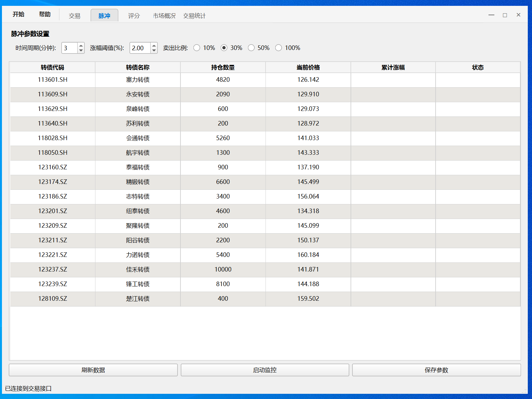Decrease the rise threshold percentage

click(154, 51)
